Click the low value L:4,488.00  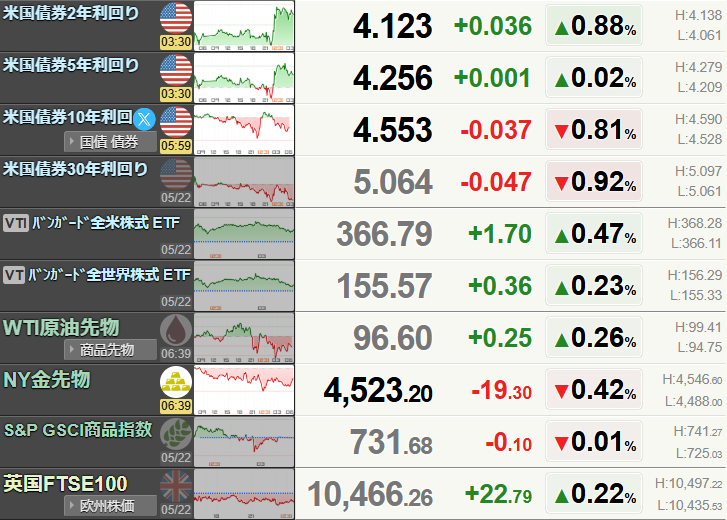(694, 401)
